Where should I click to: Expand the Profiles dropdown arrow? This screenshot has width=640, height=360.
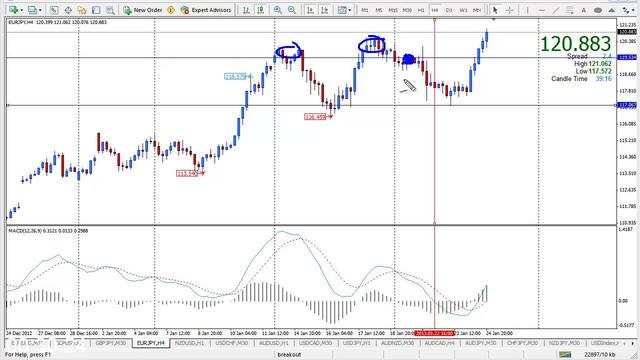[40, 10]
